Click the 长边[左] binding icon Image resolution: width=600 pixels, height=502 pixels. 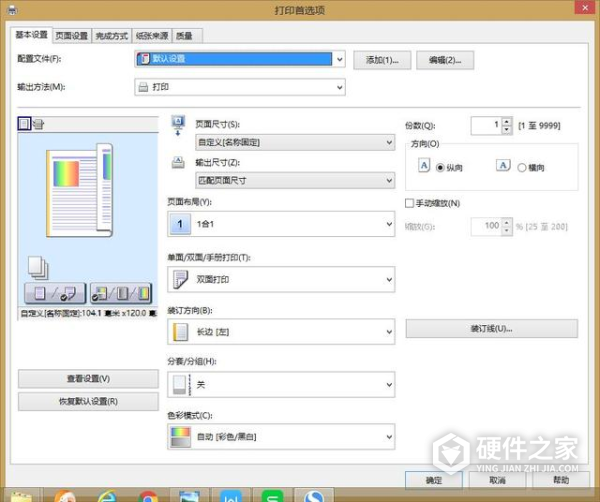181,332
